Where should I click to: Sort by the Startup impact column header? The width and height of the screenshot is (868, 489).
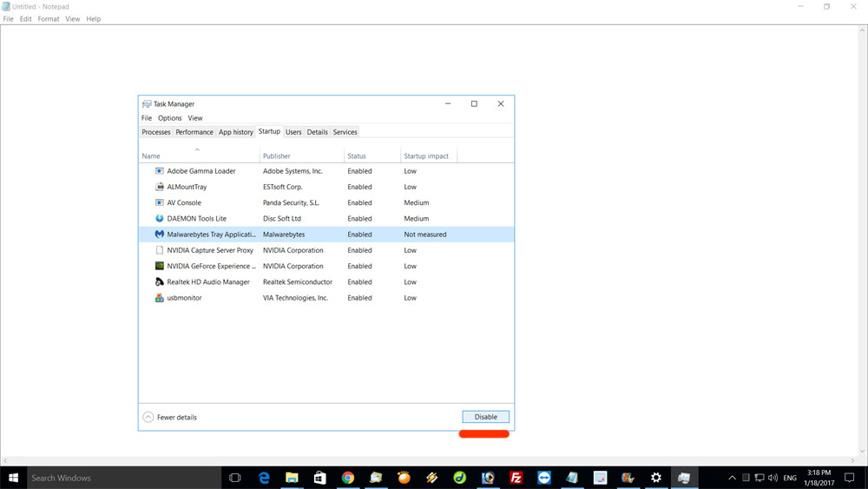(429, 155)
